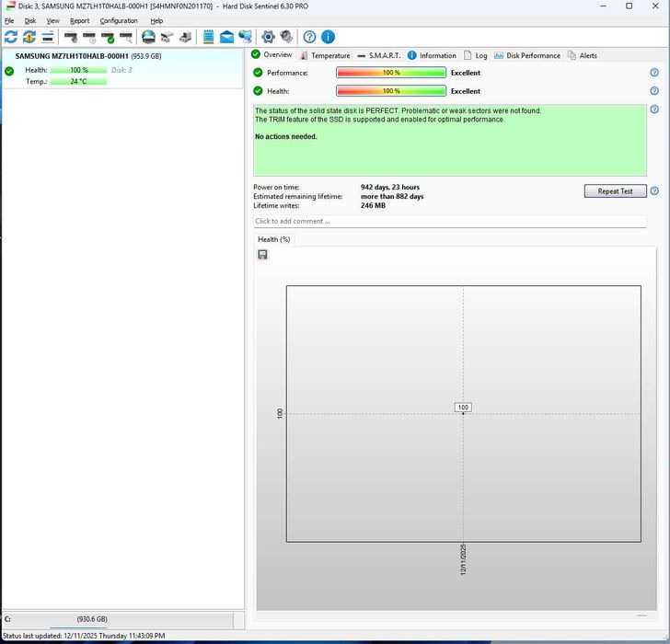This screenshot has width=670, height=644.
Task: Click the 12/11/2025 date label below graph
Action: (463, 560)
